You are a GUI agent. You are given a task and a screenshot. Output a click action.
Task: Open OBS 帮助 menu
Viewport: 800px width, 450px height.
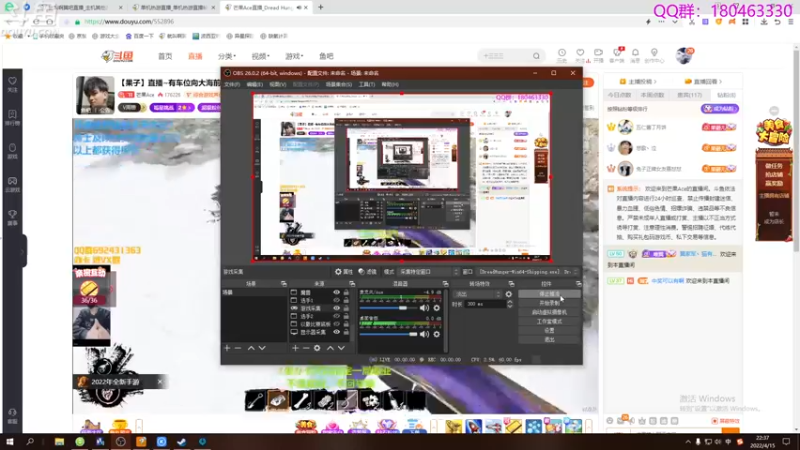[390, 84]
